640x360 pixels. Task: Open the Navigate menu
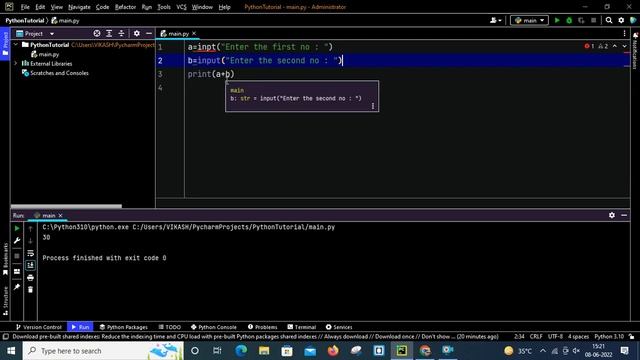pyautogui.click(x=79, y=7)
